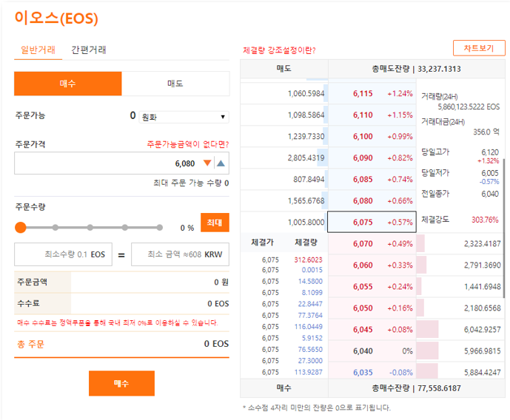The width and height of the screenshot is (510, 420).
Task: Set quantity slider to the middle dot (50%)
Action: (x=90, y=228)
